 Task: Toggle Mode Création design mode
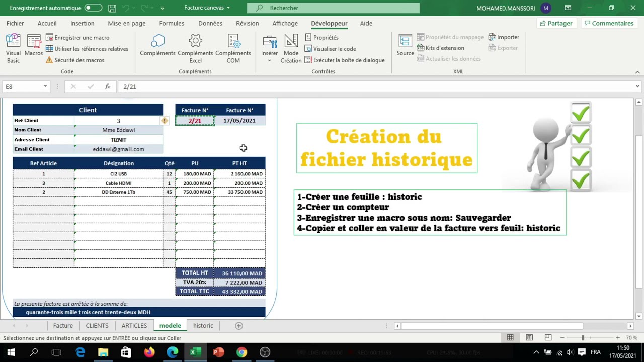291,49
